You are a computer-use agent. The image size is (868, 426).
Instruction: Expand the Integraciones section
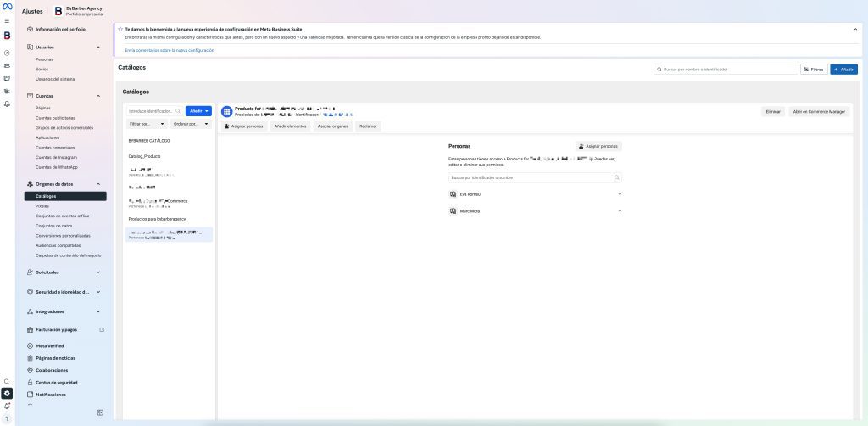[x=98, y=311]
